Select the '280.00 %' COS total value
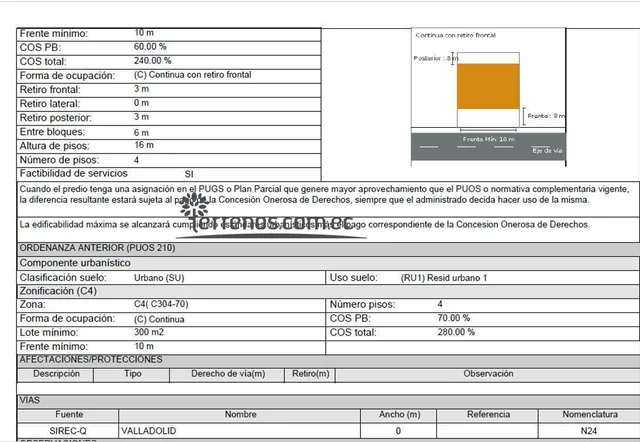 456,332
